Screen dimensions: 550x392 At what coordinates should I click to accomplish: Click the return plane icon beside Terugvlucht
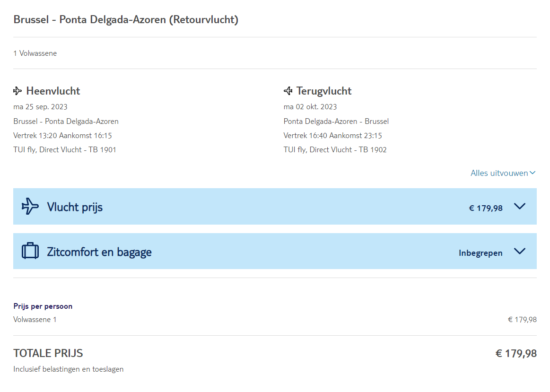(x=288, y=91)
